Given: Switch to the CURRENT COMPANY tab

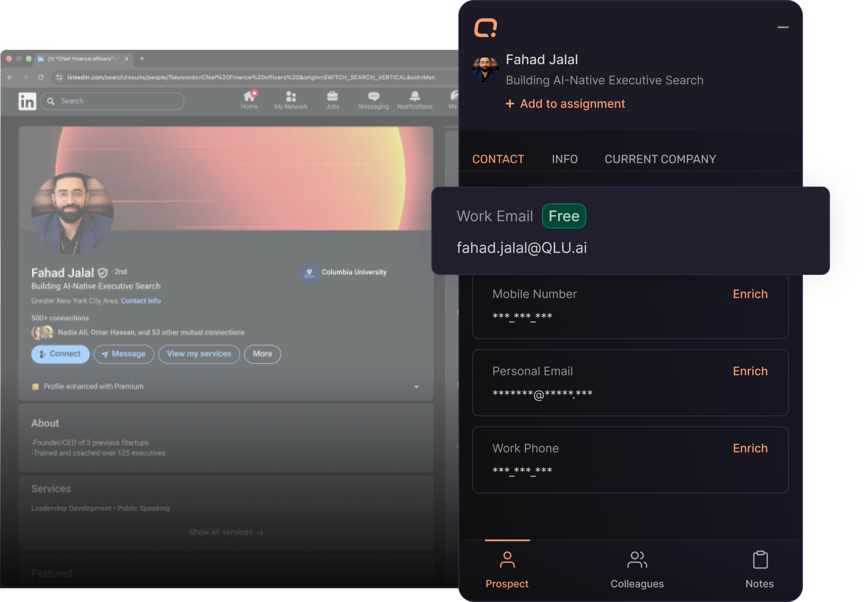Looking at the screenshot, I should coord(660,159).
